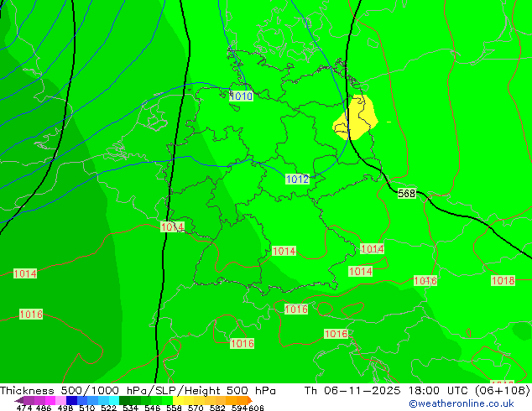
Task: Click the 'Thickness 500/1000 hPa' title text
Action: 74,390
